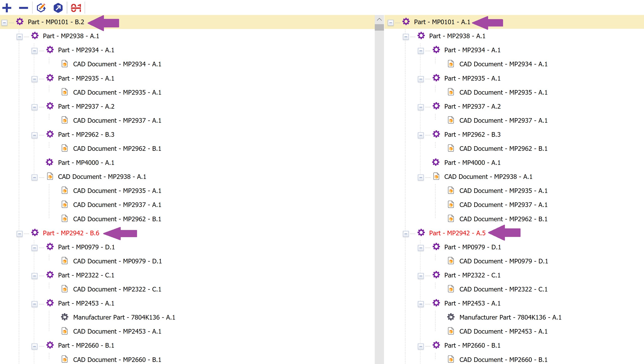Screen dimensions: 644x364
Task: Click CAD icon of left MP2938 document
Action: pos(50,176)
